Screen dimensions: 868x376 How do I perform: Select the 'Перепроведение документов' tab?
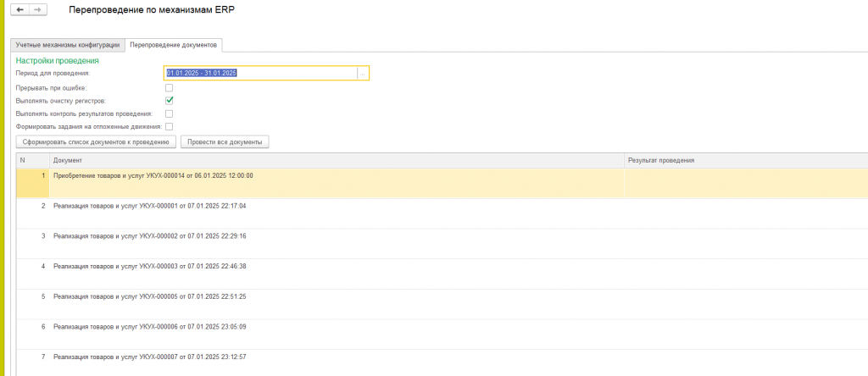pos(174,44)
